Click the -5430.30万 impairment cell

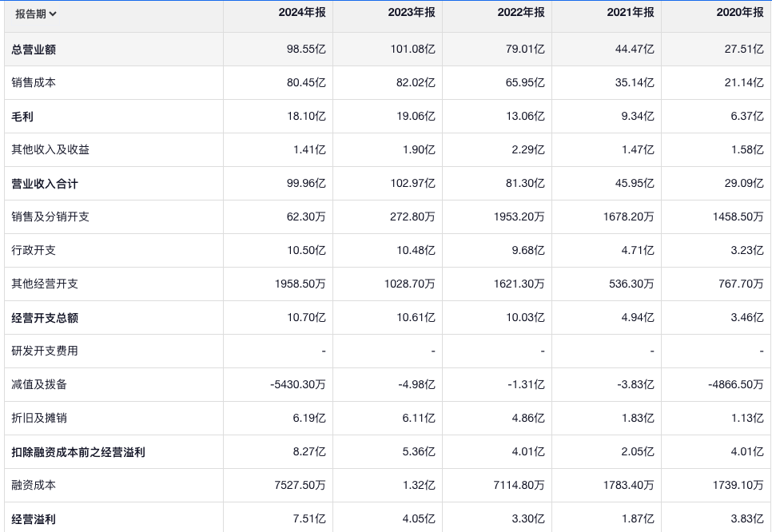click(298, 385)
